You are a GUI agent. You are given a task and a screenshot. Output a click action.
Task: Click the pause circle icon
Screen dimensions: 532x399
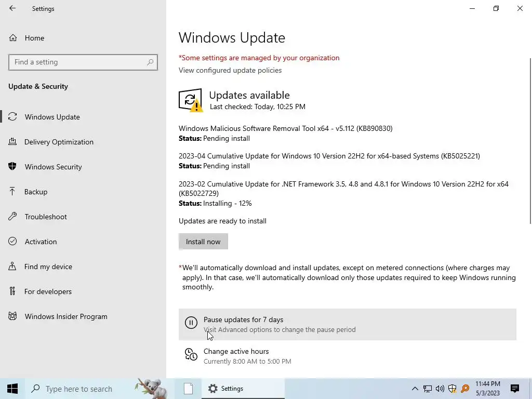point(191,322)
